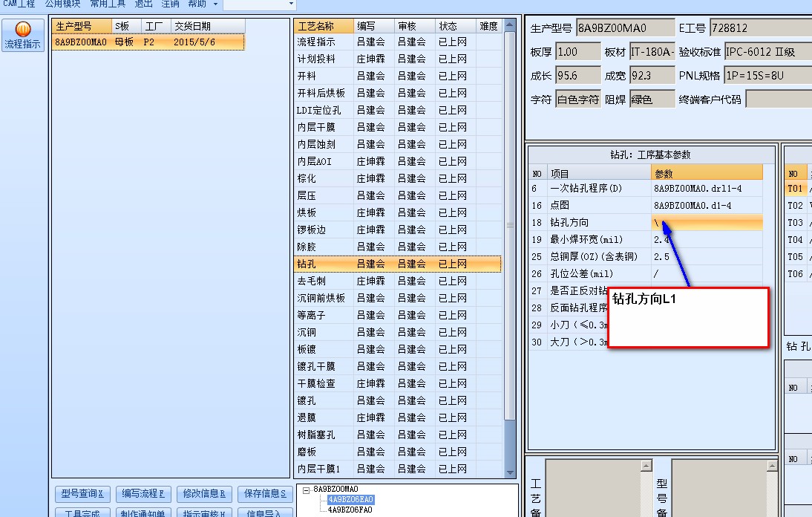
Task: Click the 注销 menu item
Action: pos(171,4)
